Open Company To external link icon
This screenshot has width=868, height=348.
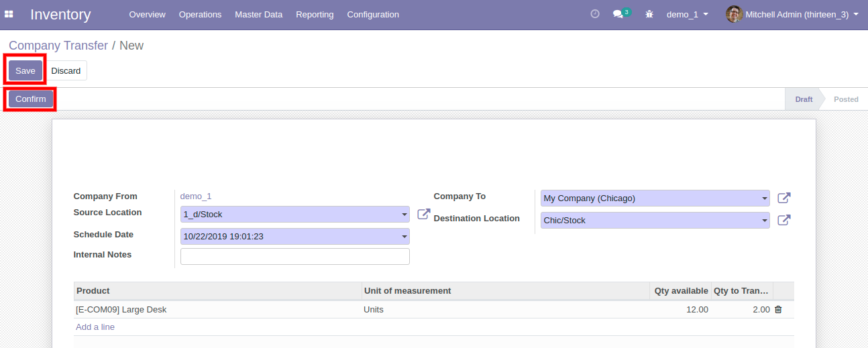(x=783, y=198)
